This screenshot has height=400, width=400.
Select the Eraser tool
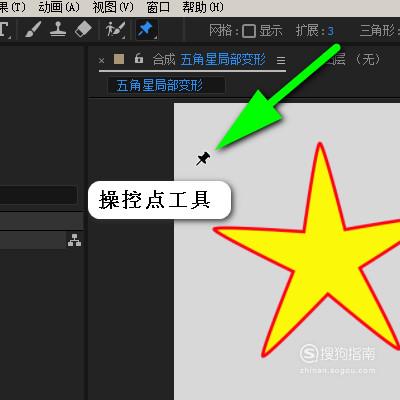point(83,29)
